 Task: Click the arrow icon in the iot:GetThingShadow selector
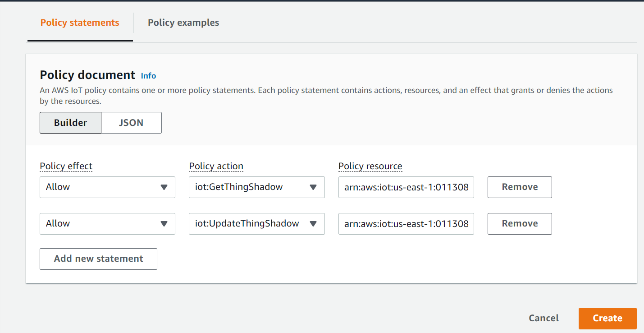click(313, 187)
